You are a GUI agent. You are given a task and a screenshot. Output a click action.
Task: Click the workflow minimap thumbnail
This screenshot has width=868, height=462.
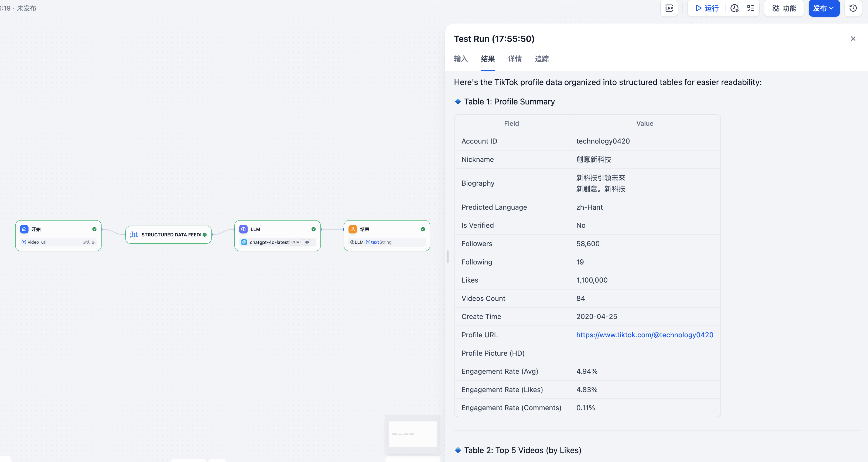click(413, 434)
